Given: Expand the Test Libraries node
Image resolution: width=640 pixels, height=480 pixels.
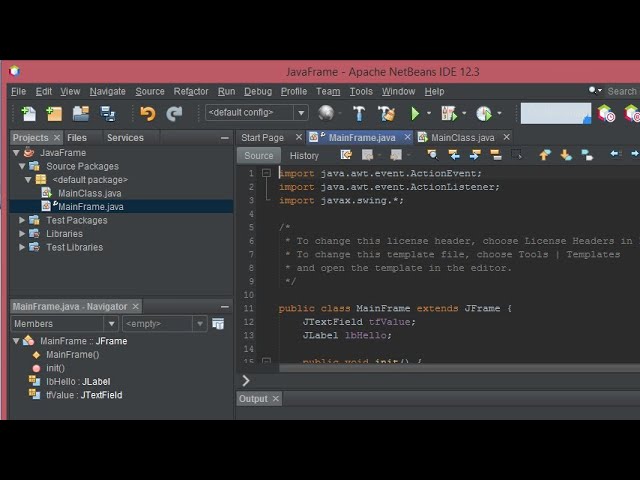Looking at the screenshot, I should click(22, 247).
